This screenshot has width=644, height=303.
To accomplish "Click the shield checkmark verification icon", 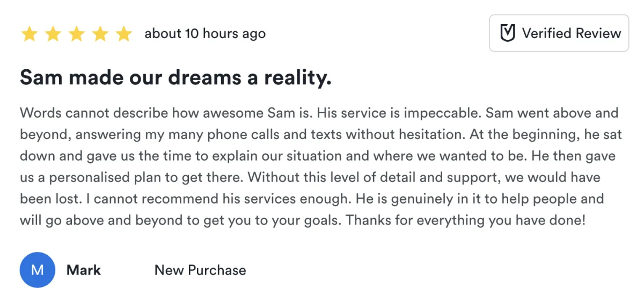I will (507, 33).
